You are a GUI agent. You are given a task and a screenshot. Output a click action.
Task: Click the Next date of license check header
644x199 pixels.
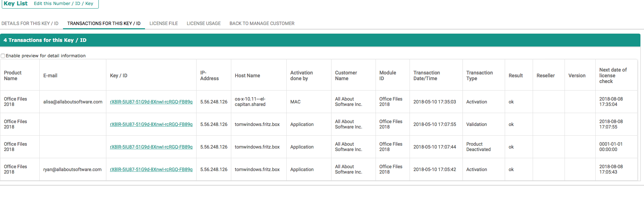[x=613, y=76]
